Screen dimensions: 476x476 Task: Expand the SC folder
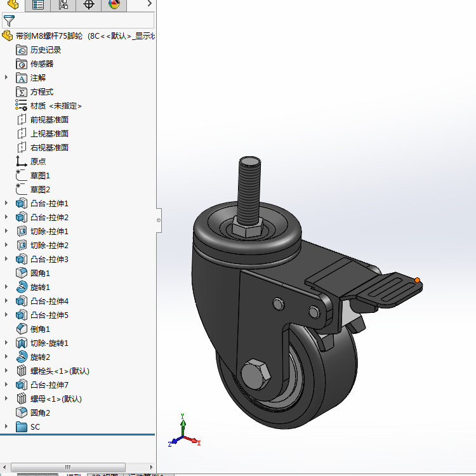pyautogui.click(x=6, y=426)
